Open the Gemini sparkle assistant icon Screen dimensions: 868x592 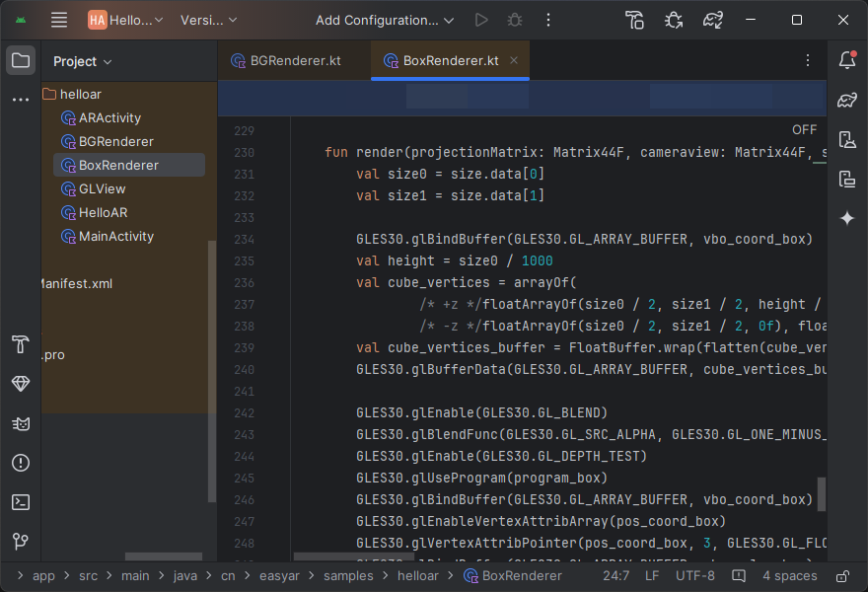[x=846, y=218]
